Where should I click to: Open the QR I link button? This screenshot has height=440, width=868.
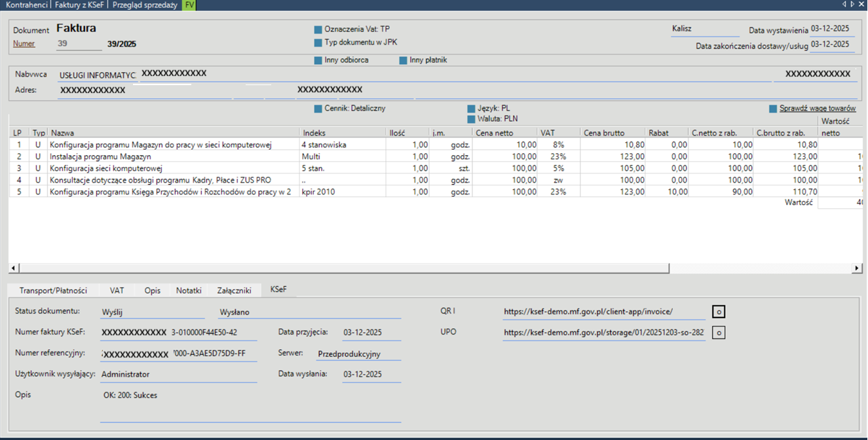[719, 312]
